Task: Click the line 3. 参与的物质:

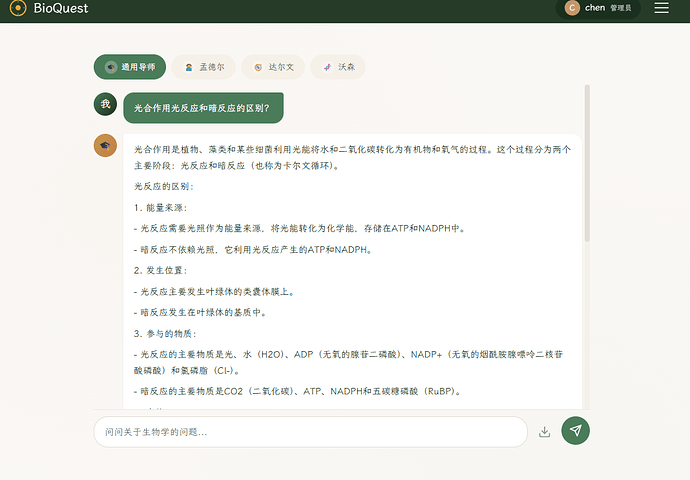Action: (x=165, y=334)
